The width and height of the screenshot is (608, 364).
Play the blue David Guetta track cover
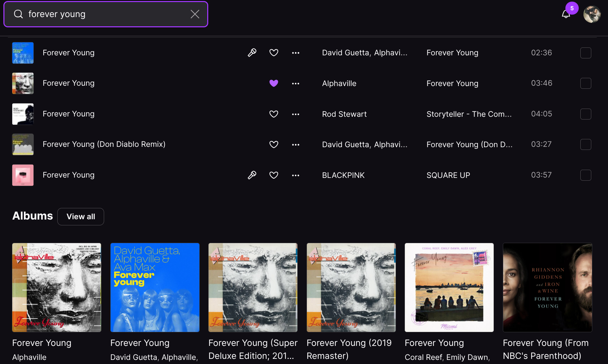point(23,53)
